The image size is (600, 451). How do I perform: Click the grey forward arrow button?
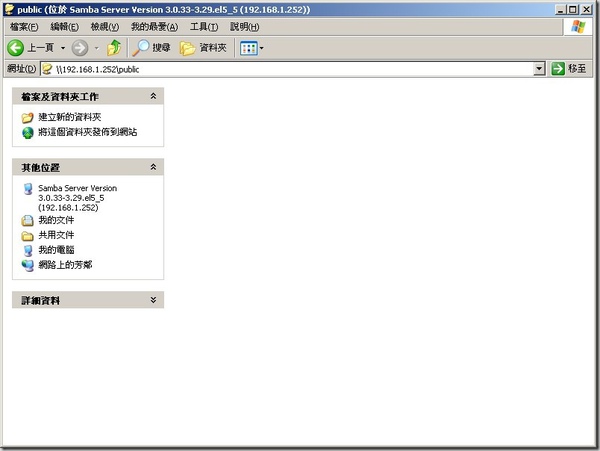click(x=80, y=48)
